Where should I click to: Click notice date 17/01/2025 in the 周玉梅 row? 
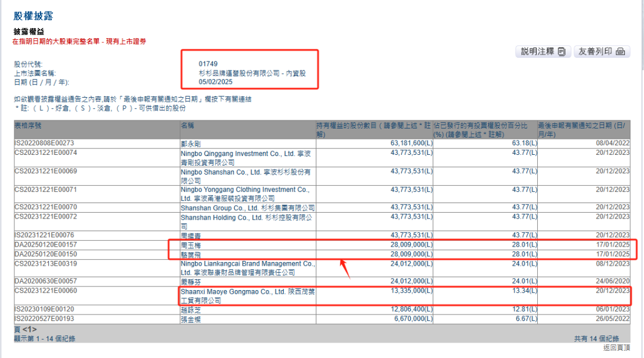(612, 244)
